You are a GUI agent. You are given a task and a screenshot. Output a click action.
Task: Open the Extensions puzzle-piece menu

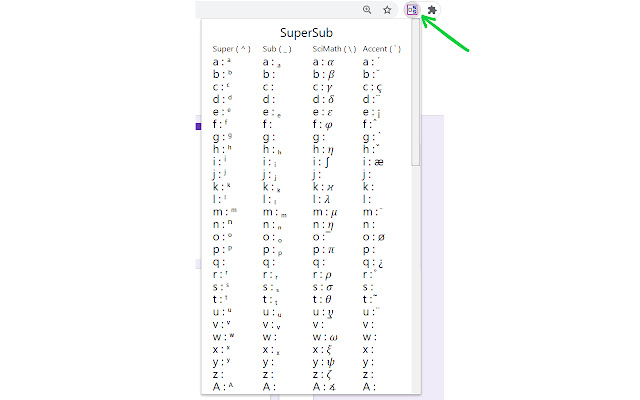click(432, 10)
